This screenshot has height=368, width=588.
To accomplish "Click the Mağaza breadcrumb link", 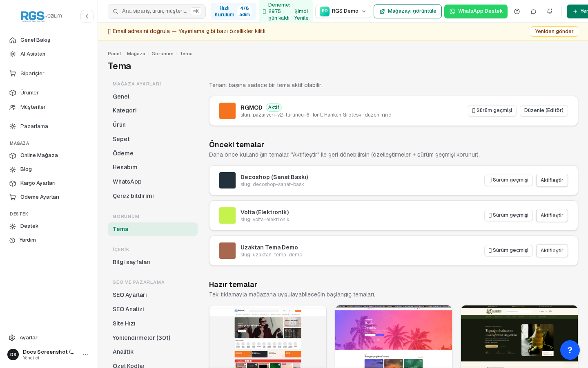I will [136, 54].
